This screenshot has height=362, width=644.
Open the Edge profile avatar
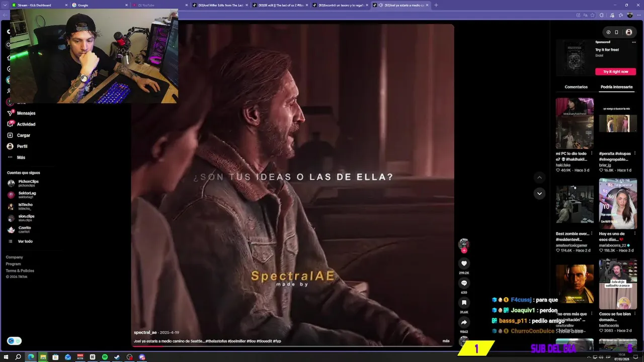click(x=629, y=16)
